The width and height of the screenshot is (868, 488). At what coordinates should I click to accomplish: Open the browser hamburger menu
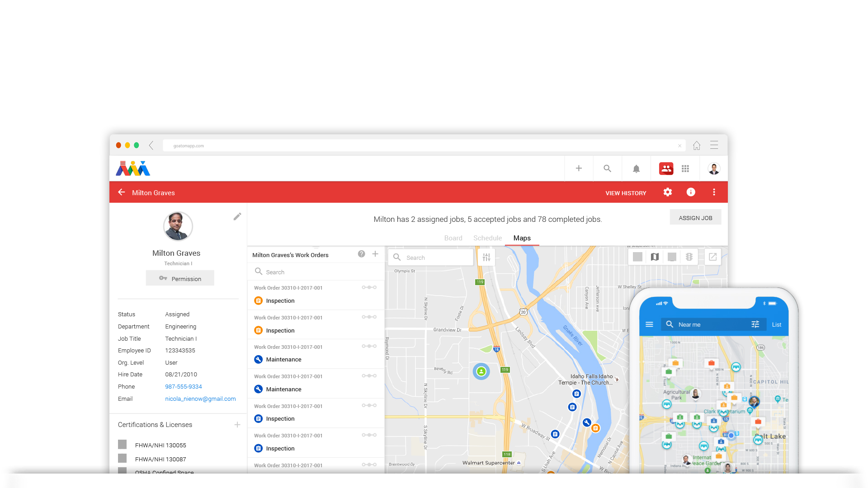tap(714, 145)
